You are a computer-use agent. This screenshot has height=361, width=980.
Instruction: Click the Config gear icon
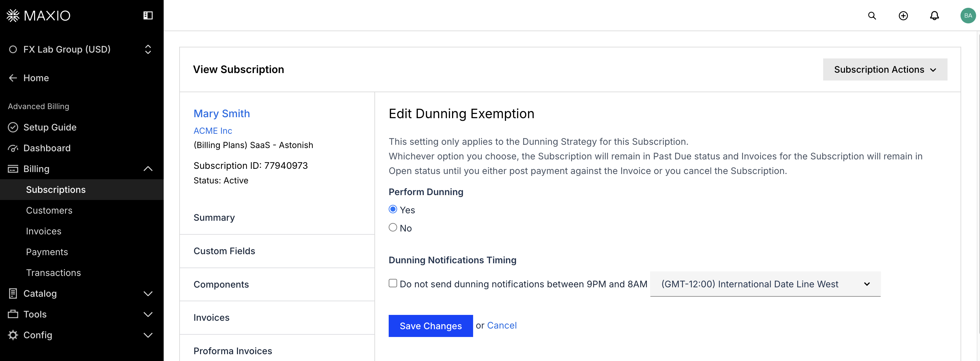[x=13, y=335]
